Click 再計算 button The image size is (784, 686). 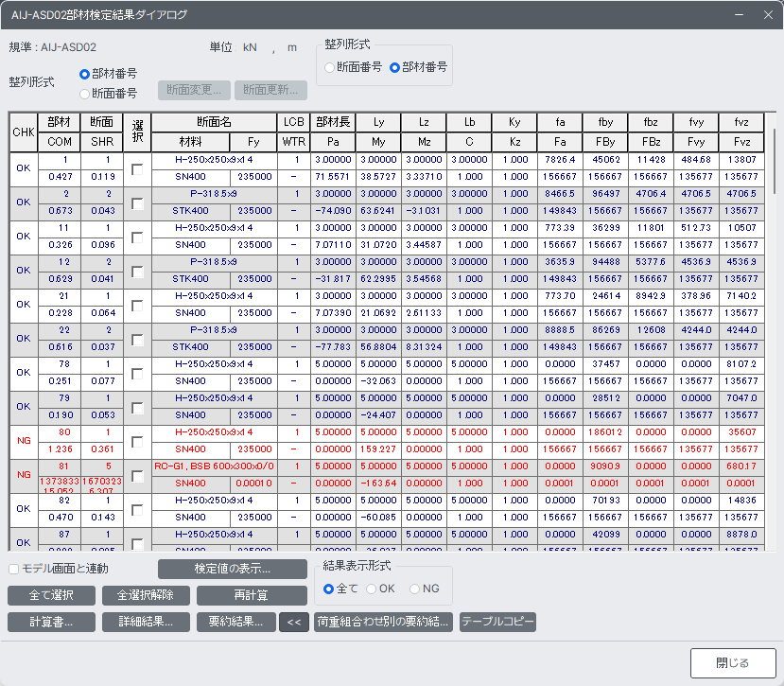pos(252,595)
